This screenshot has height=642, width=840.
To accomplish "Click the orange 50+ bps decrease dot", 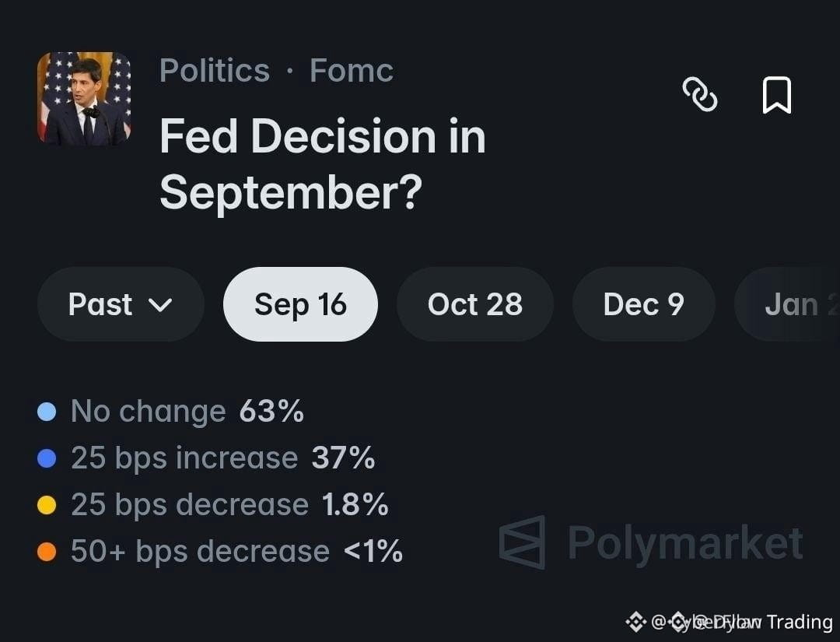I will pos(47,552).
